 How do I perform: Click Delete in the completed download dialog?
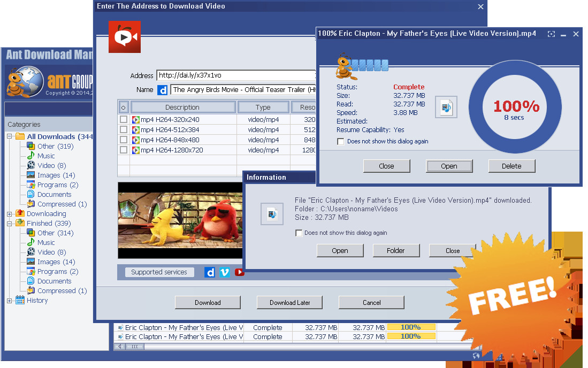tap(511, 166)
